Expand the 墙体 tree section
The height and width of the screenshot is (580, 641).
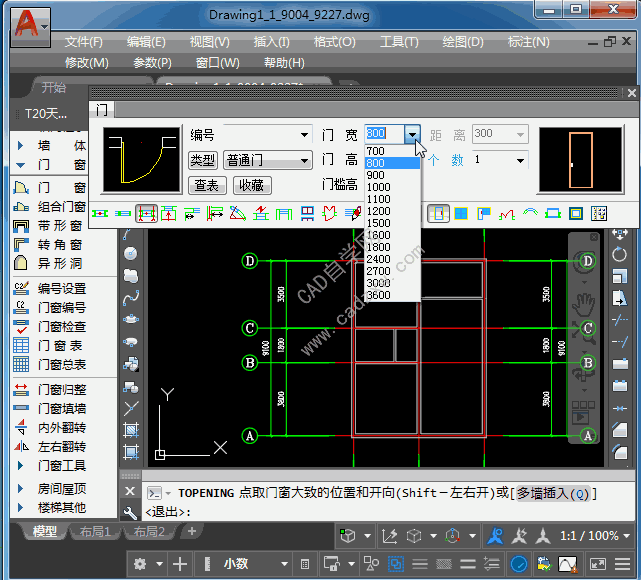(20, 146)
